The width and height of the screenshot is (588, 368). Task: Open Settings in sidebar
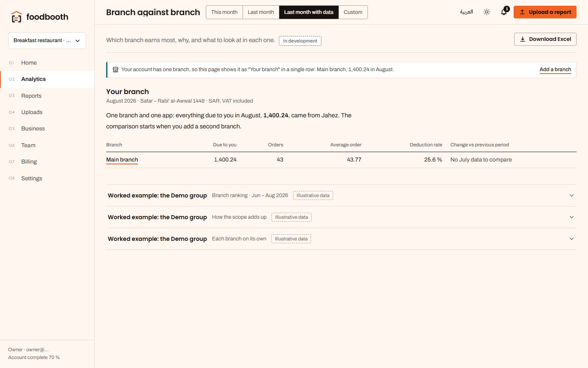coord(47,178)
